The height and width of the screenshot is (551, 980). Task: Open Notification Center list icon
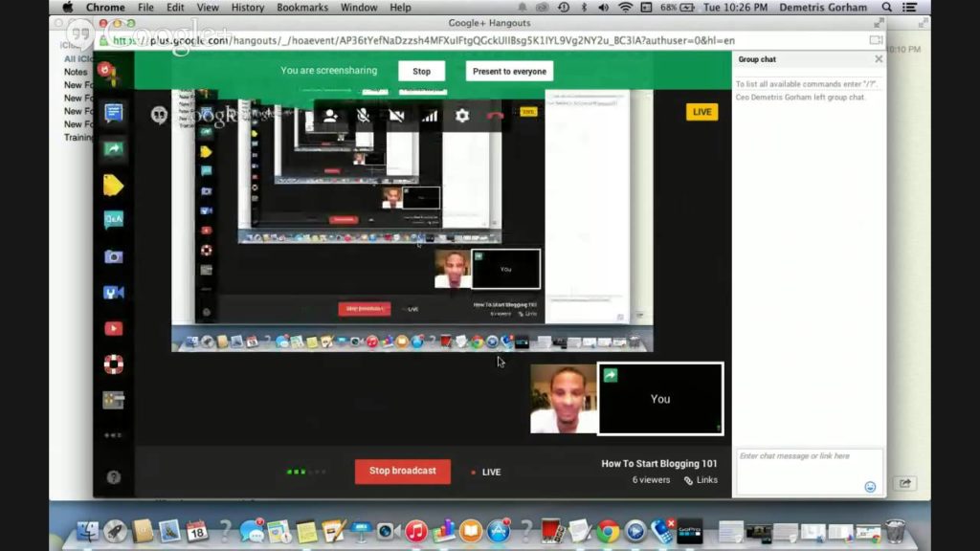click(x=909, y=8)
